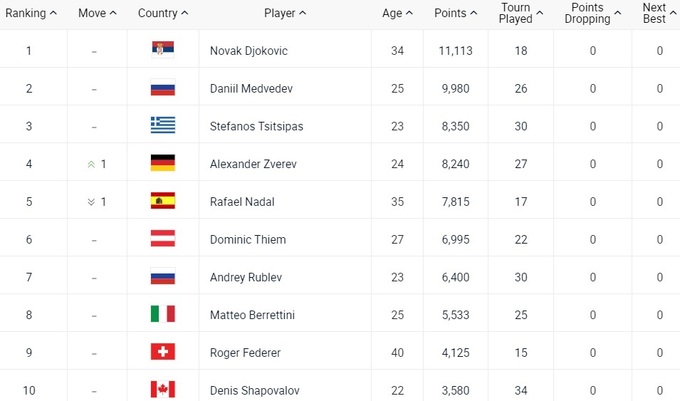Click the Austrian flag beside Dominic Thiem

pyautogui.click(x=162, y=239)
